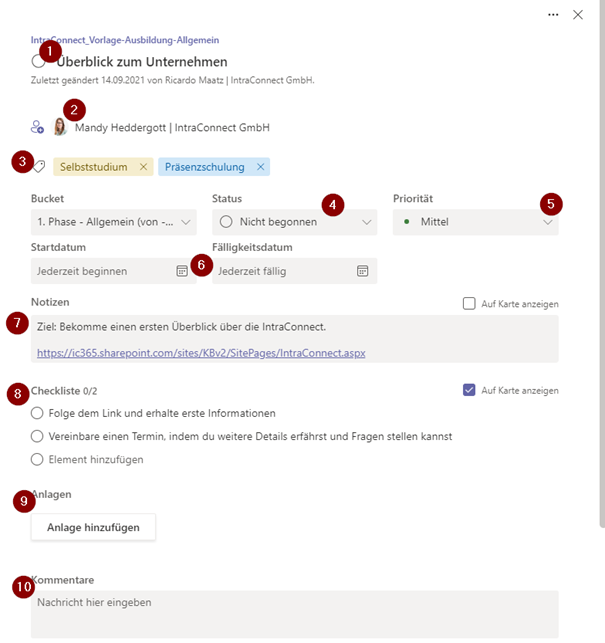Open the Startdatum calendar picker
Viewport: 605px width, 643px height.
pos(182,271)
